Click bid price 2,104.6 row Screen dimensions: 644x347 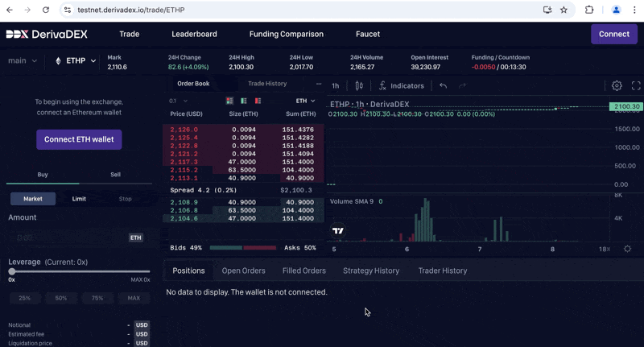(243, 218)
